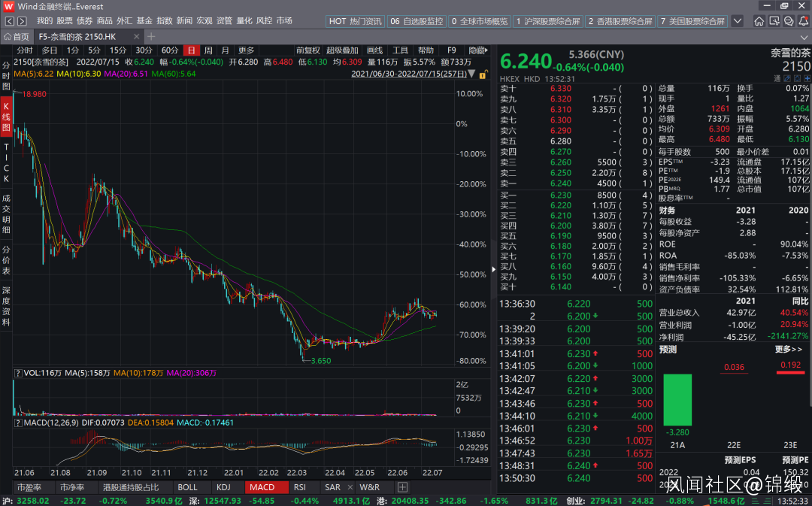Switch to 60分 chart period
The height and width of the screenshot is (506, 812).
coord(170,50)
